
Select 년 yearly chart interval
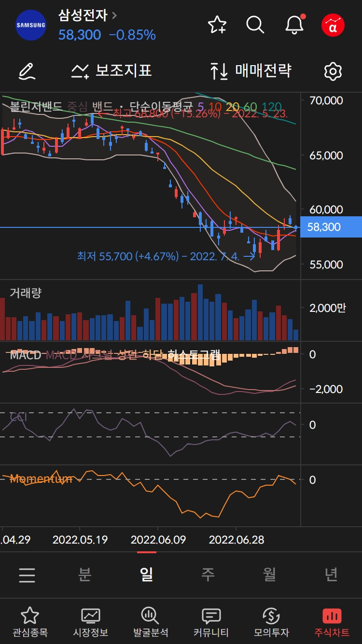click(x=331, y=574)
